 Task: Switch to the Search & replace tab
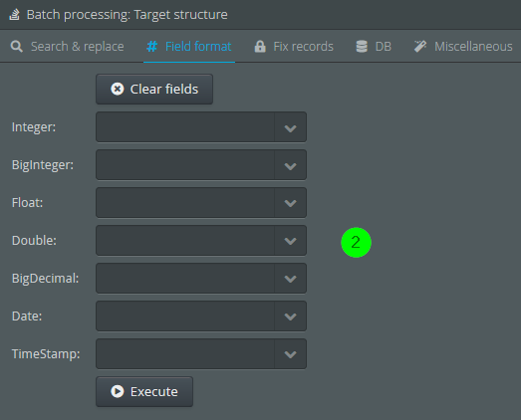[68, 47]
